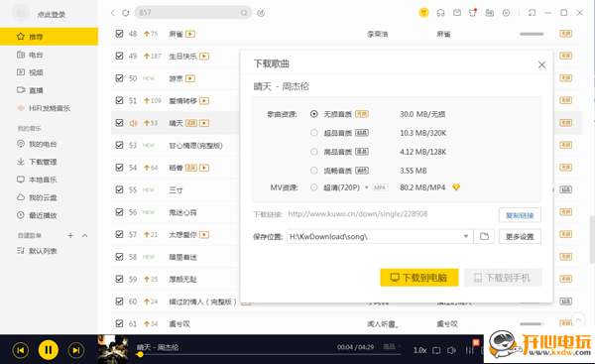The height and width of the screenshot is (364, 595).
Task: Click the magnifier search icon
Action: click(x=244, y=13)
